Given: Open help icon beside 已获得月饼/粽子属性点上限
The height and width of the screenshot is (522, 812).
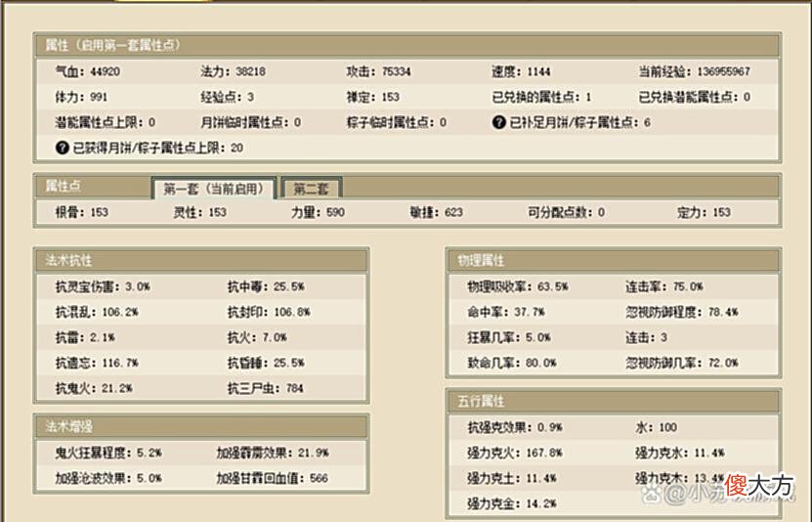Looking at the screenshot, I should (x=63, y=148).
